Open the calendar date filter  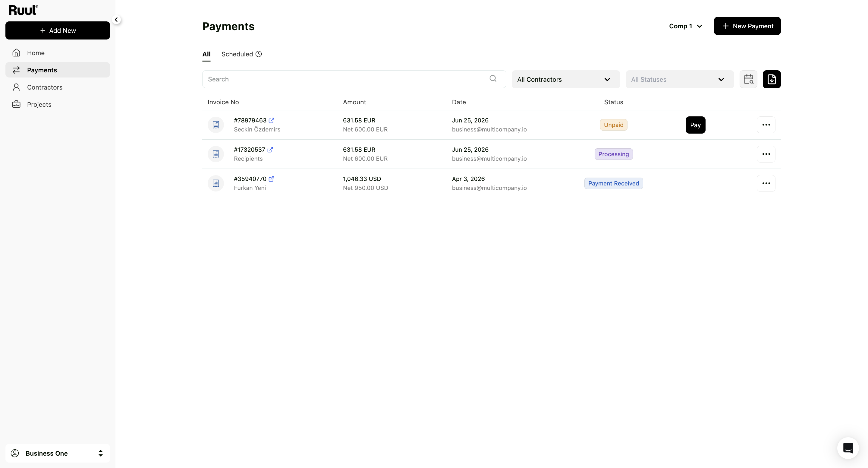(x=748, y=79)
